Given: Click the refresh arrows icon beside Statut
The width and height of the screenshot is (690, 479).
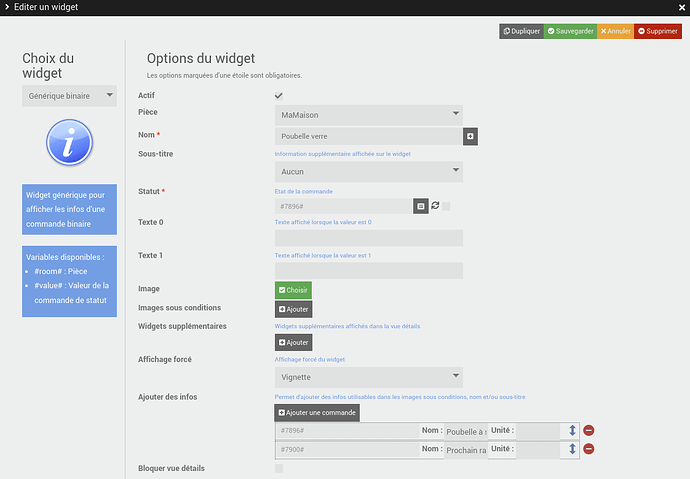Looking at the screenshot, I should (x=435, y=206).
